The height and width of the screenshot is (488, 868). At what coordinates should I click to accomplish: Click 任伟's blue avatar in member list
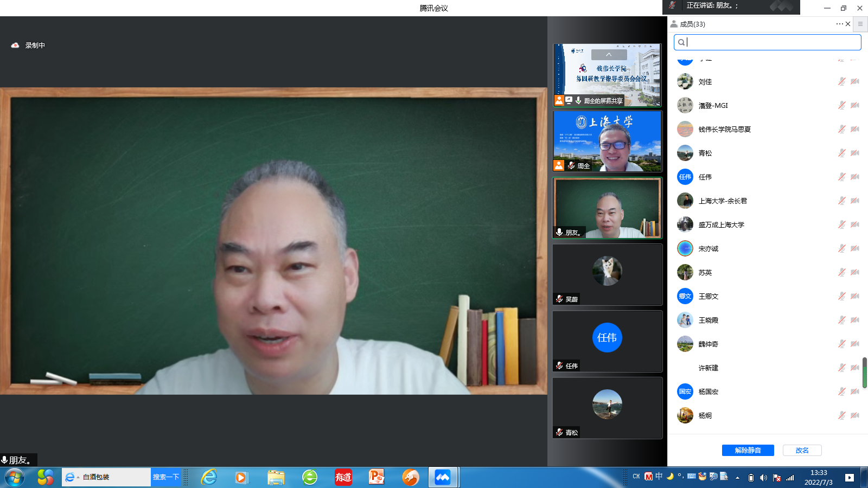685,177
